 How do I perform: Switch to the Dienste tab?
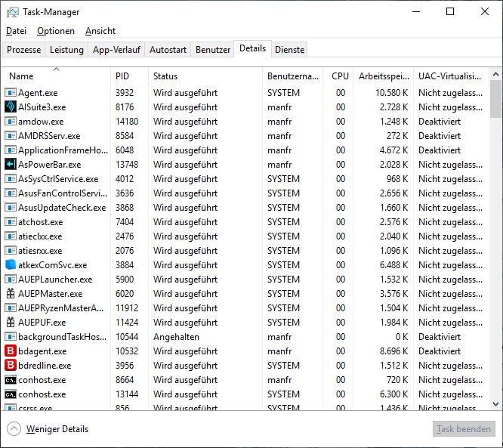290,50
